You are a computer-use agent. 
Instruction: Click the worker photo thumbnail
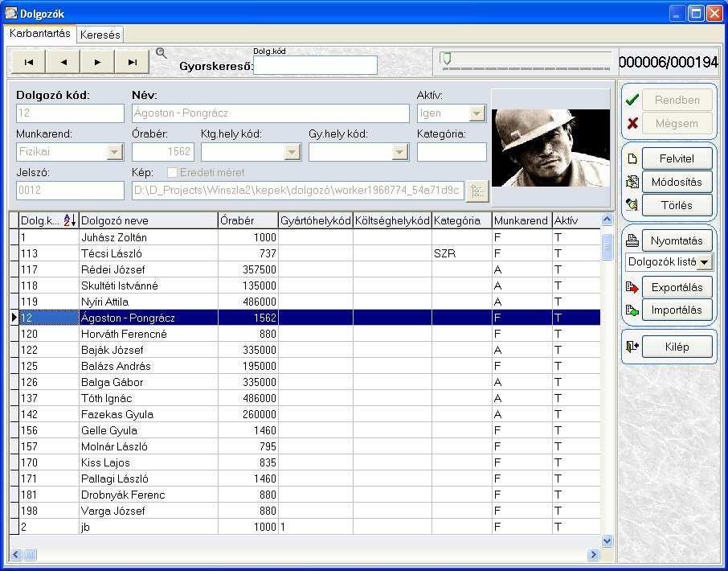pos(550,148)
